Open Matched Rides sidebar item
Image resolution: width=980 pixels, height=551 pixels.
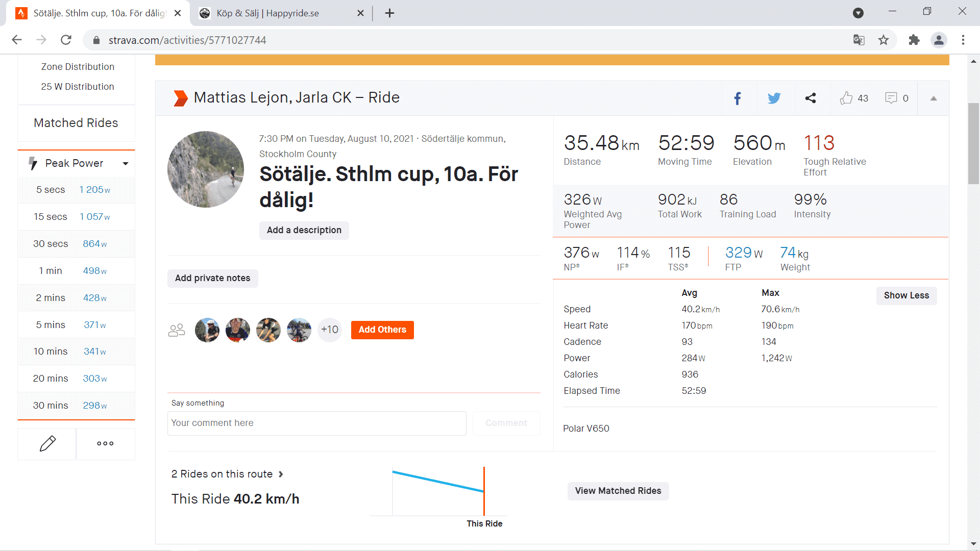[x=76, y=123]
